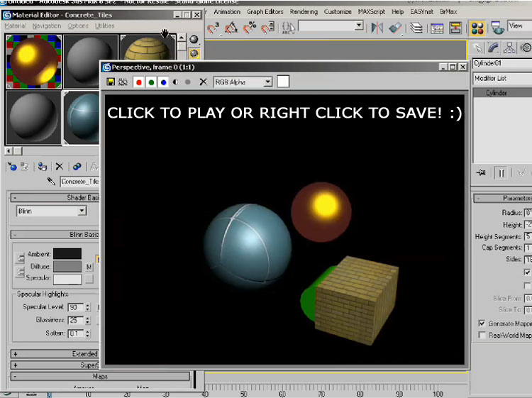Toggle the red channel display

[x=139, y=82]
